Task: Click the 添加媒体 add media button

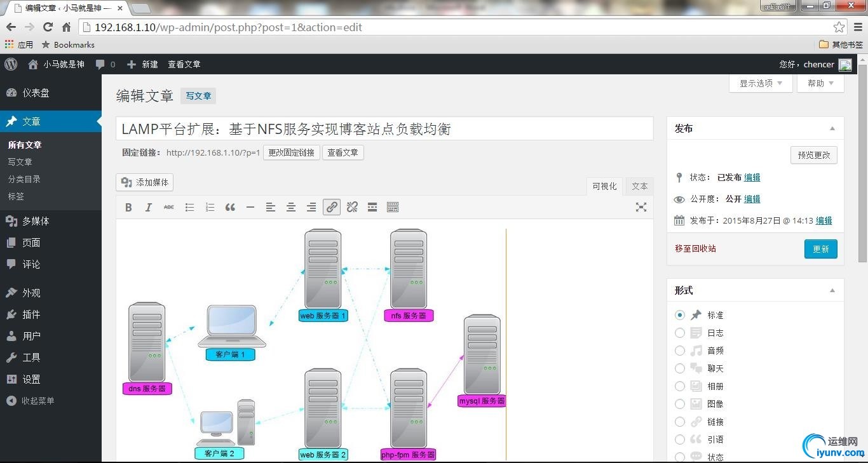Action: 145,182
